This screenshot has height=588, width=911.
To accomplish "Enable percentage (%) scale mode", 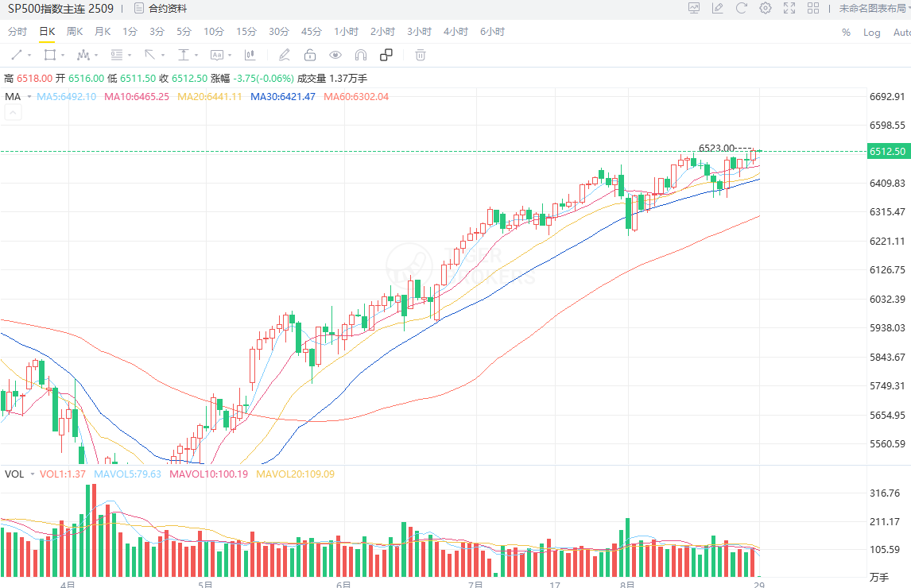I will (x=846, y=33).
